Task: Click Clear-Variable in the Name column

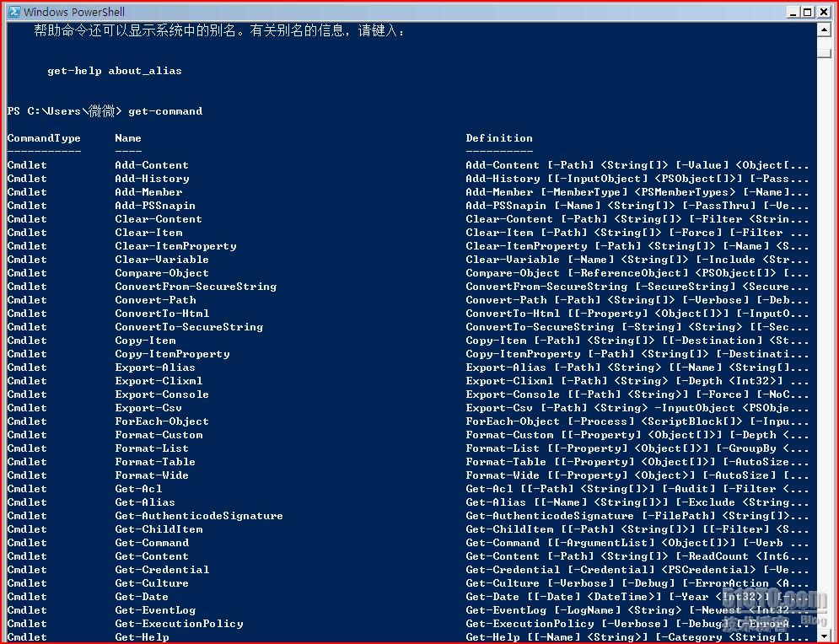Action: (x=162, y=259)
